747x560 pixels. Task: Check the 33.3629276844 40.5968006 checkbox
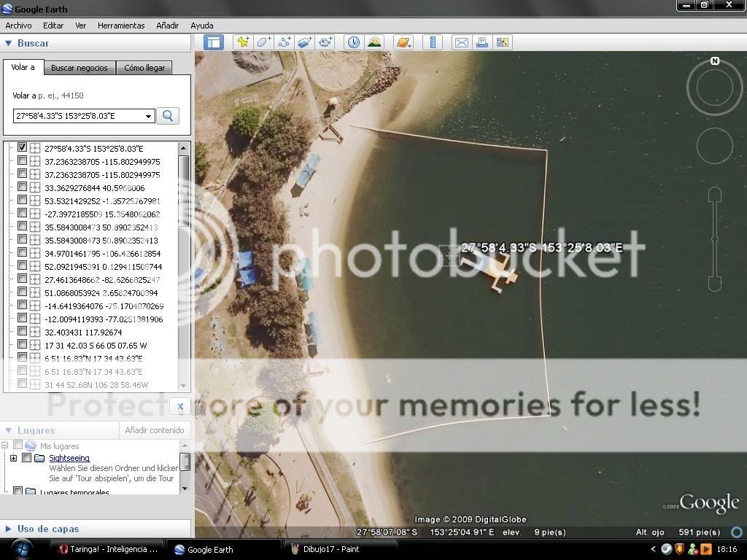click(x=22, y=187)
